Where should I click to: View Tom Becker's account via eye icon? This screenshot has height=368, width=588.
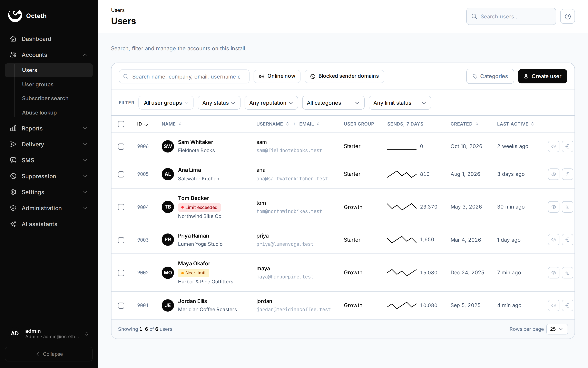pos(553,207)
